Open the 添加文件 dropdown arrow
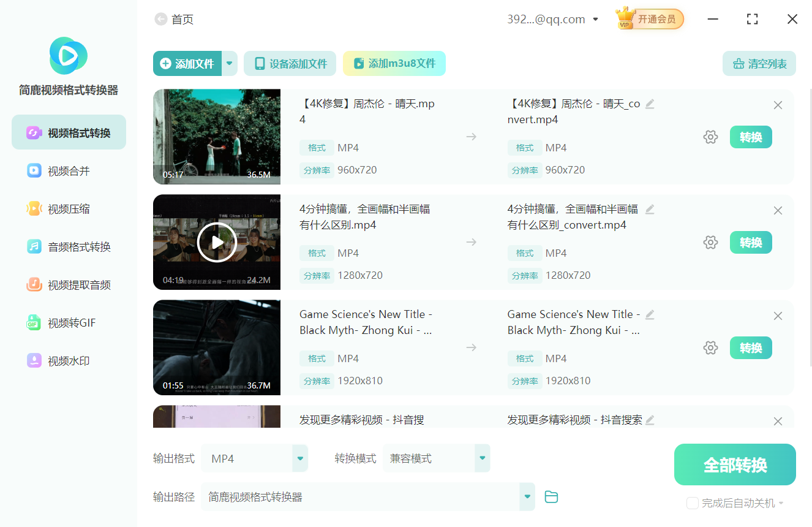 coord(229,63)
